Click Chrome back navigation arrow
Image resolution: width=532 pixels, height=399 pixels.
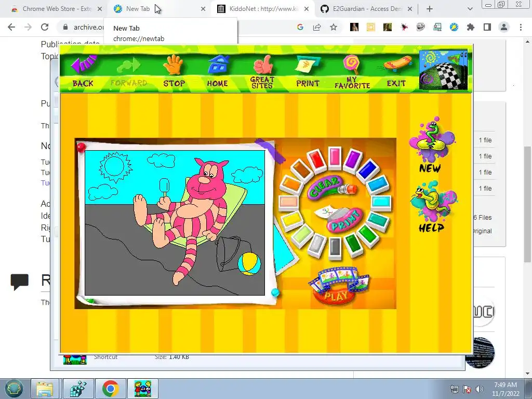pos(11,27)
